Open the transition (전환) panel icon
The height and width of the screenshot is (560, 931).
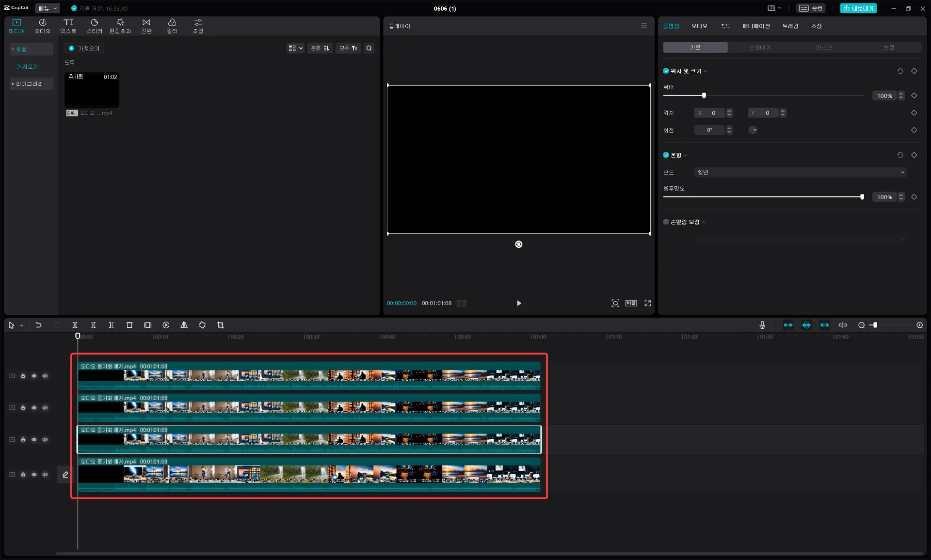146,26
